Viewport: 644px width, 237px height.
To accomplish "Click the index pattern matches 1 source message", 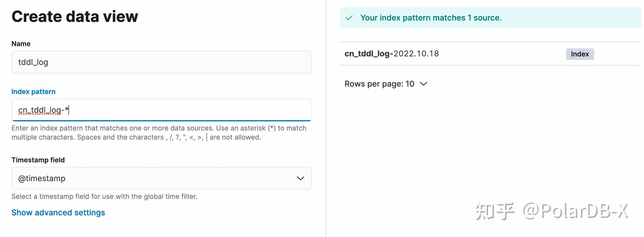I will tap(431, 18).
